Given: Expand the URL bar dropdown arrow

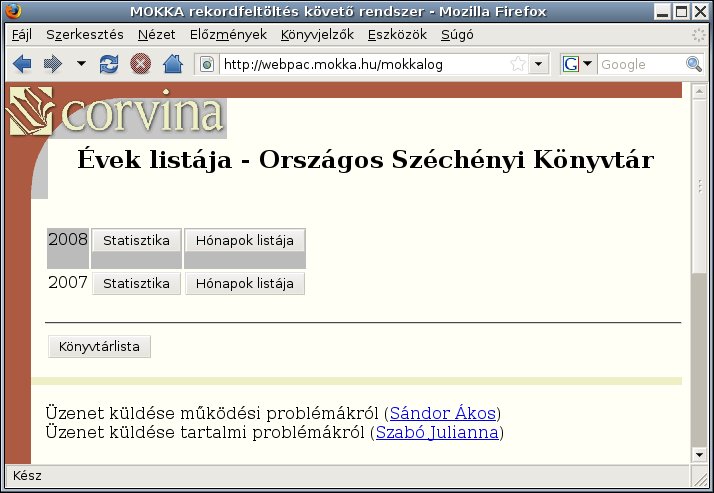Looking at the screenshot, I should [x=539, y=65].
